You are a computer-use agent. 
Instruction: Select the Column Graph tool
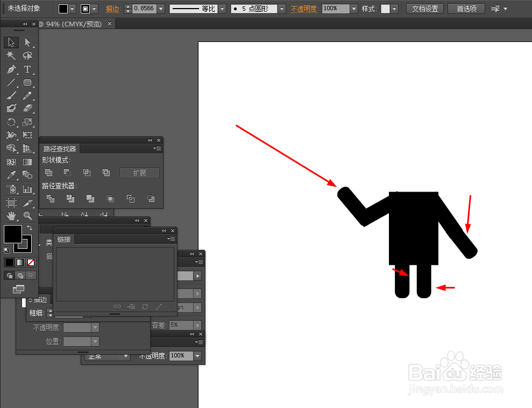pyautogui.click(x=27, y=189)
